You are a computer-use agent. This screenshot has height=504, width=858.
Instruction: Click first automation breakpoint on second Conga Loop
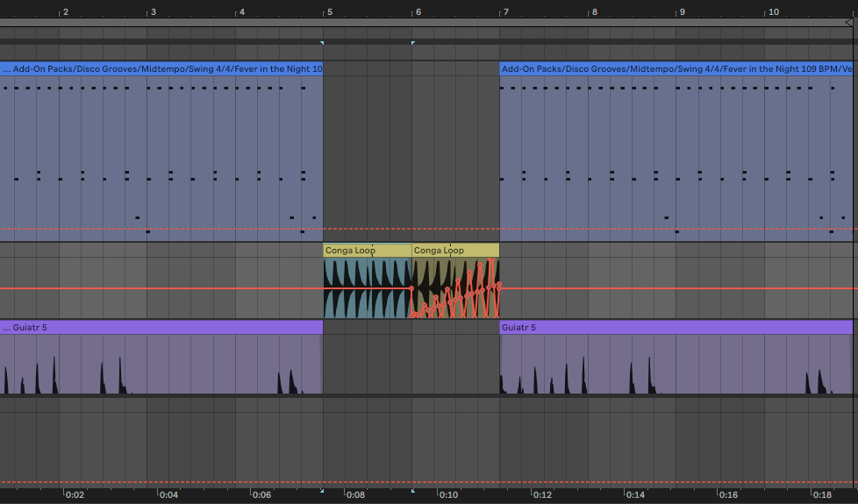pyautogui.click(x=411, y=287)
